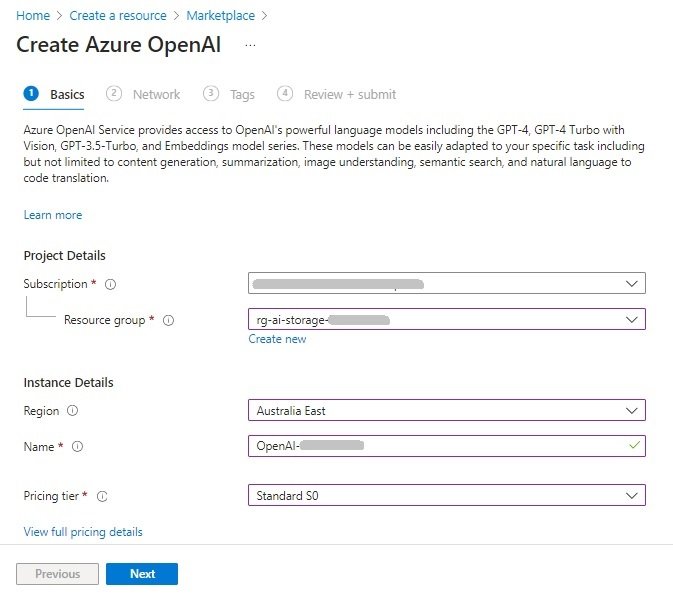Go to Review + submit tab
The image size is (673, 601).
(x=336, y=94)
